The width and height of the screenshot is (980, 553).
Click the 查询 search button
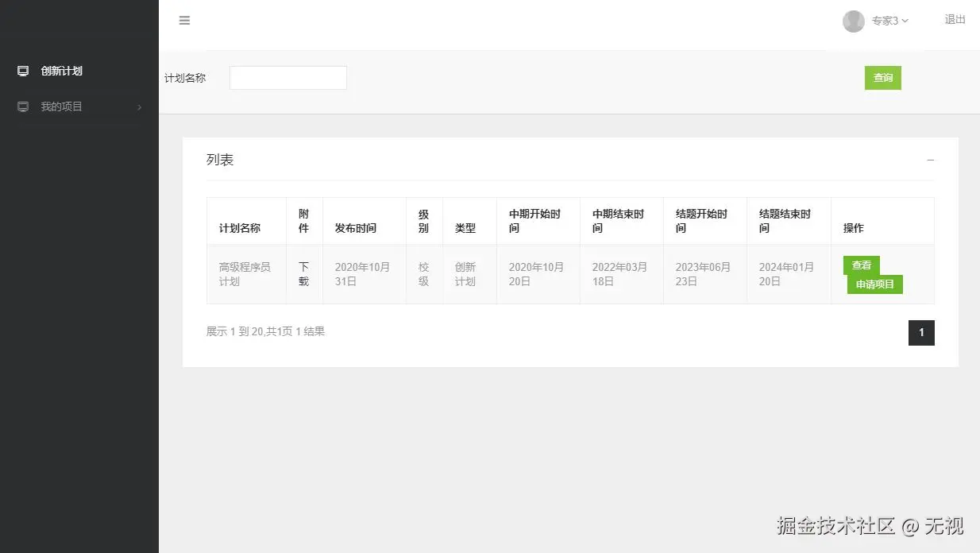click(x=883, y=78)
